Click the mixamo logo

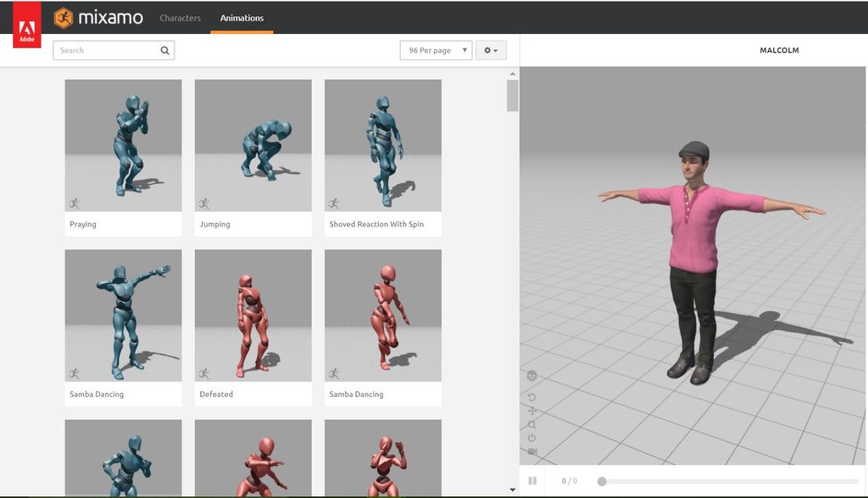pyautogui.click(x=98, y=18)
